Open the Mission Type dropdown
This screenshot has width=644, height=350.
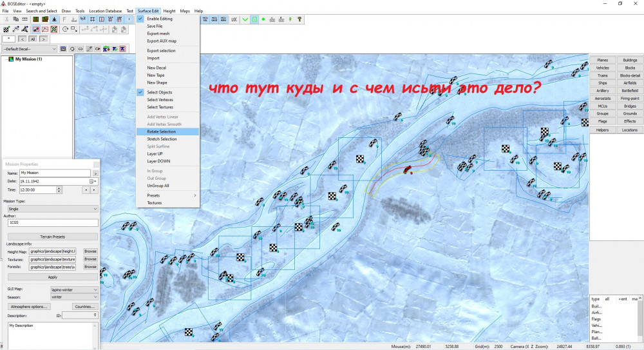coord(52,209)
